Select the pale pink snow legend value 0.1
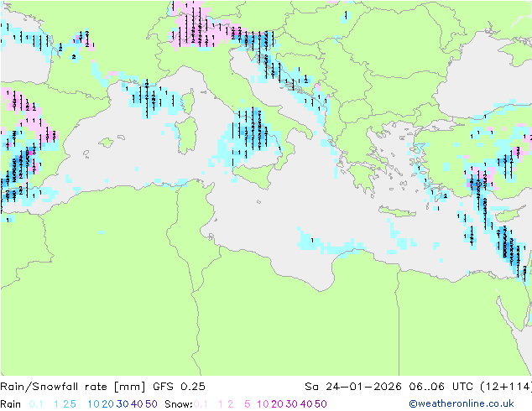The width and height of the screenshot is (532, 411). (201, 404)
